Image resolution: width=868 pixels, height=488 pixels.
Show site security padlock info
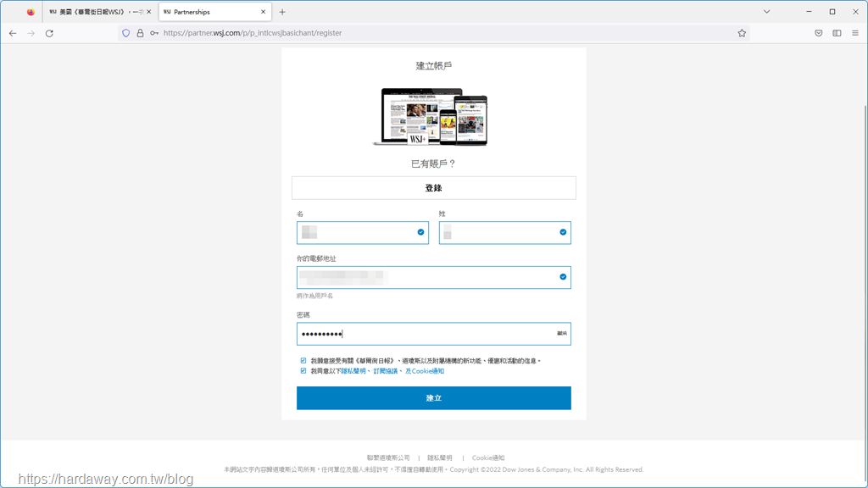pos(140,33)
